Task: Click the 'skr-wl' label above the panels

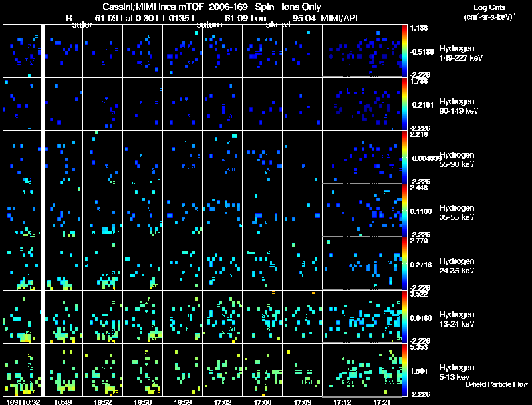Action: (x=278, y=25)
